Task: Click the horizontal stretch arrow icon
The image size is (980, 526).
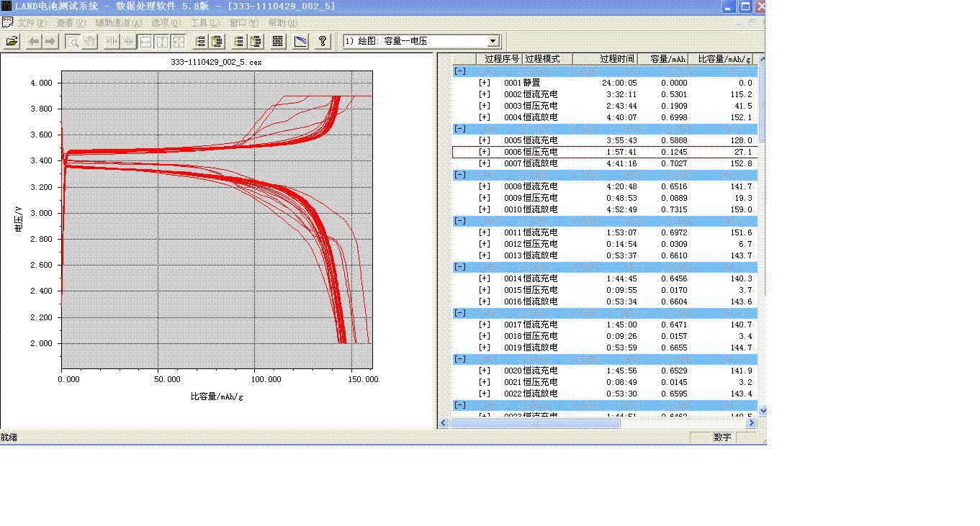Action: (146, 42)
